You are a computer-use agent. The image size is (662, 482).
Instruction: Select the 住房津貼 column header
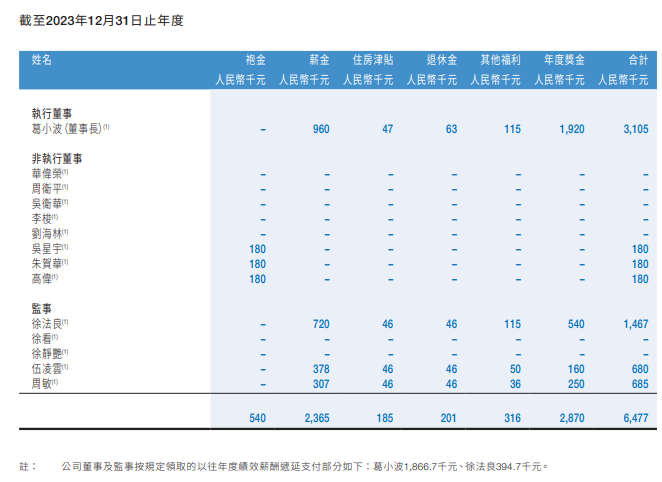pos(373,60)
